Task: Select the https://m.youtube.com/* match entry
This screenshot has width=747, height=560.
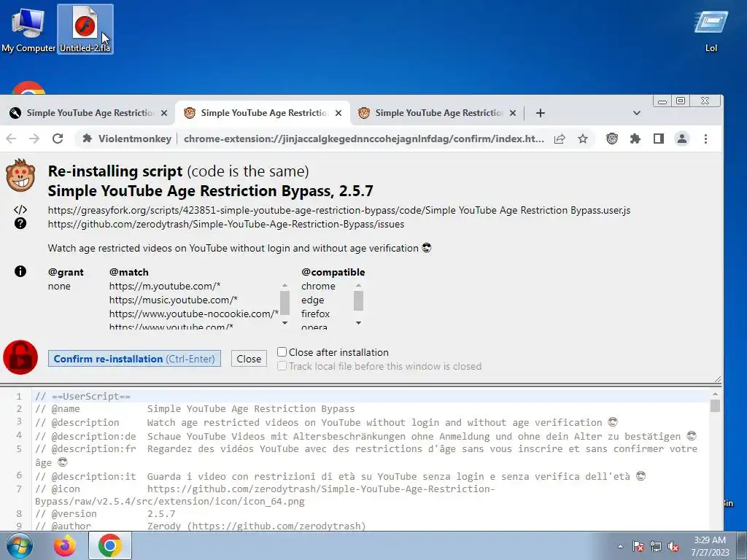Action: [164, 286]
